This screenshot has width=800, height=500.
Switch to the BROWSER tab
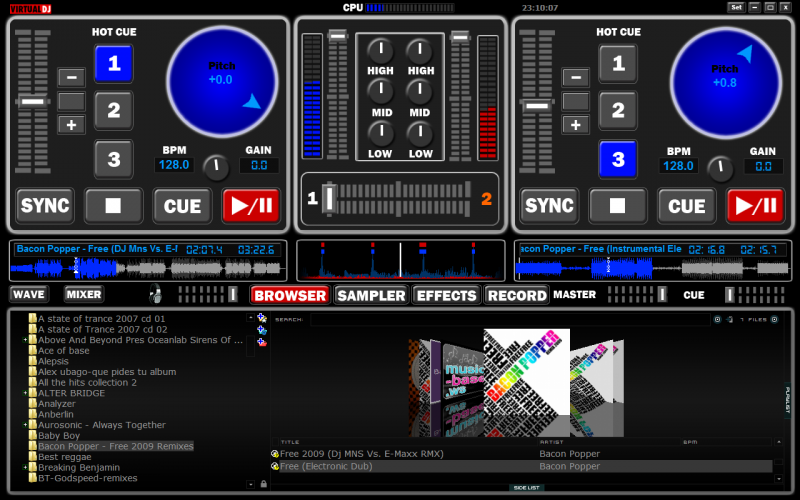tap(290, 295)
